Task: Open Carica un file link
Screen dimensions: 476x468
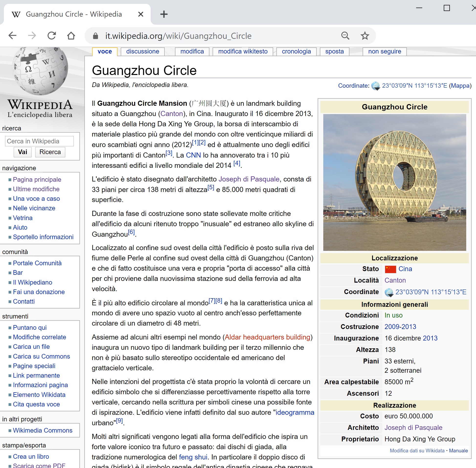Action: [x=32, y=347]
